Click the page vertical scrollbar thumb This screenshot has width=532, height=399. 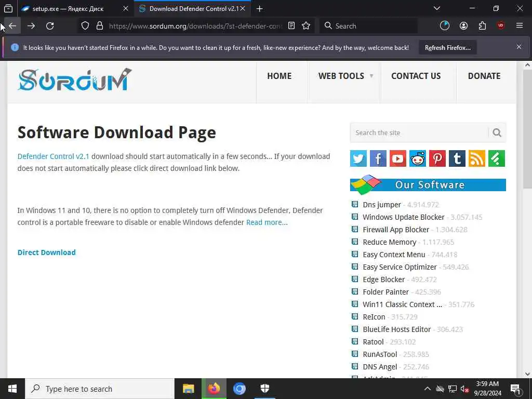[x=527, y=129]
